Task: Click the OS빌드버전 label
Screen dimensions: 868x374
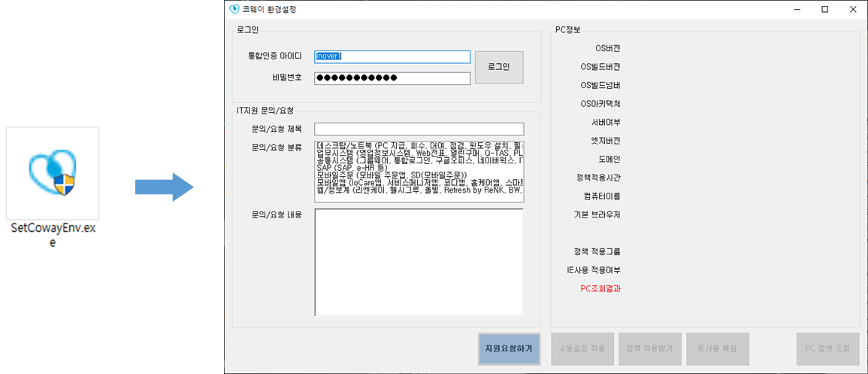Action: [x=600, y=67]
